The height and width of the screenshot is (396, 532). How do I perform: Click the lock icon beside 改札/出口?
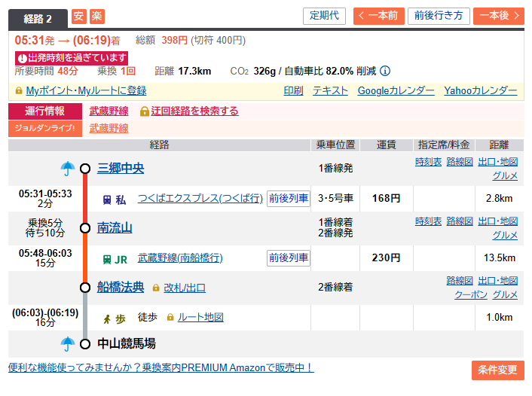(x=156, y=288)
